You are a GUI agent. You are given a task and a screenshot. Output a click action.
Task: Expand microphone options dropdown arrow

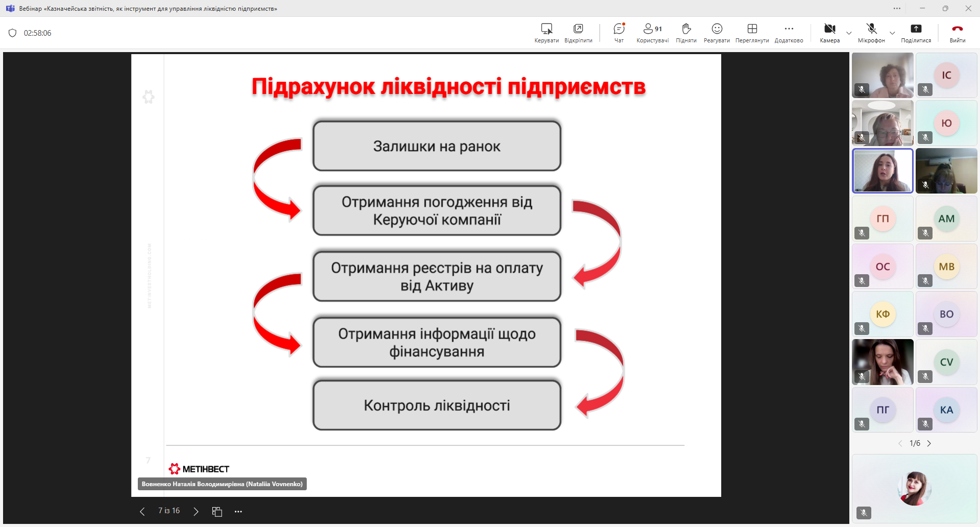pos(892,33)
